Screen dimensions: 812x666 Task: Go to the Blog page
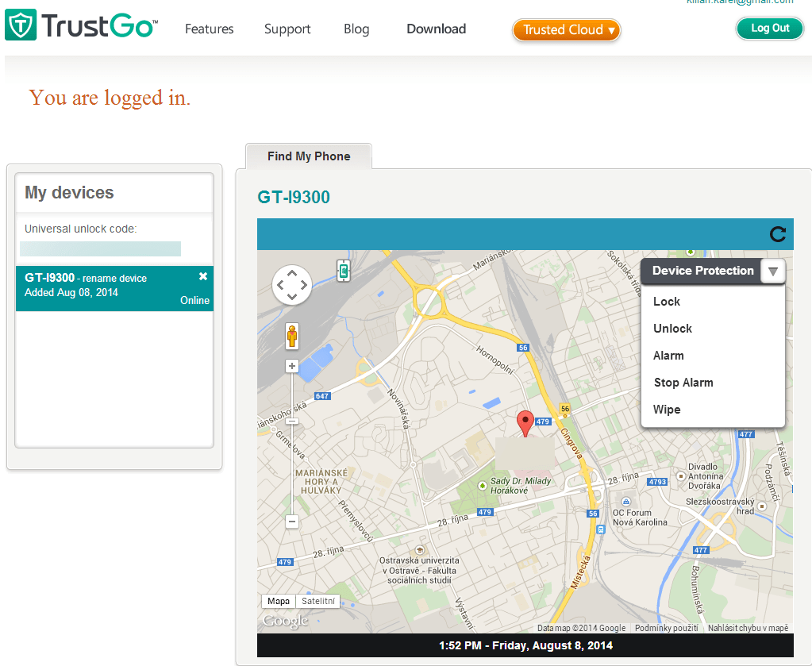[357, 29]
